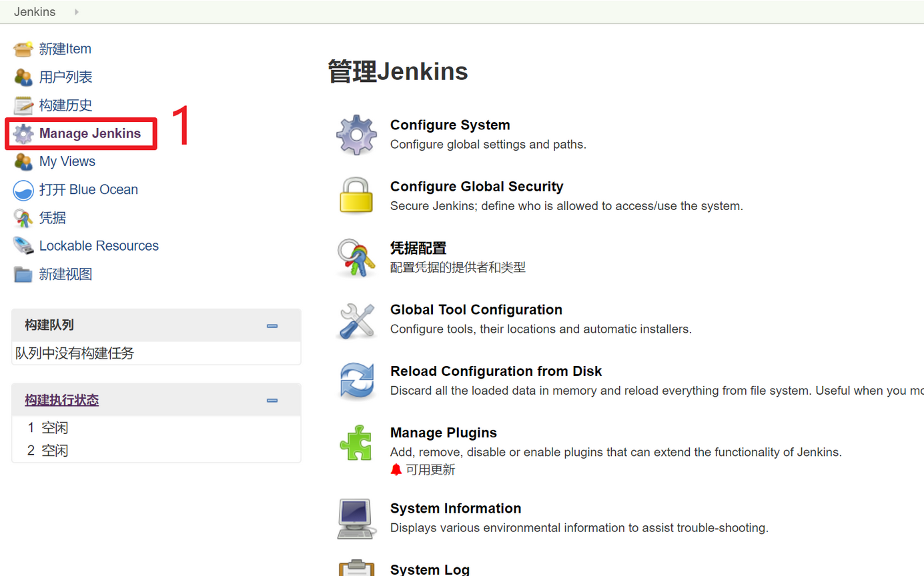
Task: Click description starting 'Discard all the loaded data'
Action: pos(657,391)
